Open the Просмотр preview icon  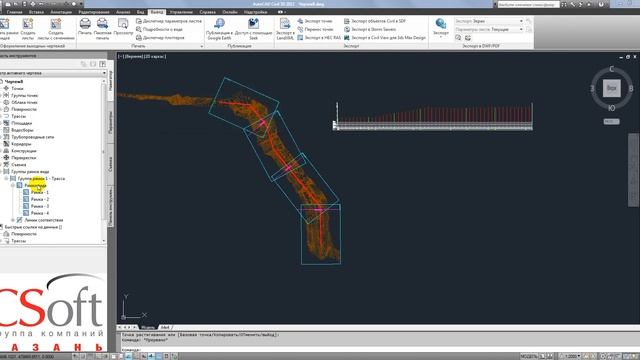click(x=123, y=24)
